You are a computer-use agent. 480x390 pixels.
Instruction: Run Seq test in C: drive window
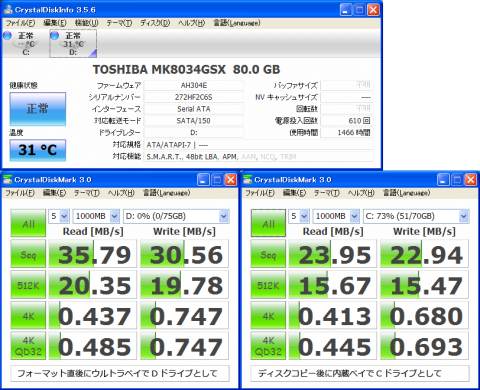tap(268, 254)
